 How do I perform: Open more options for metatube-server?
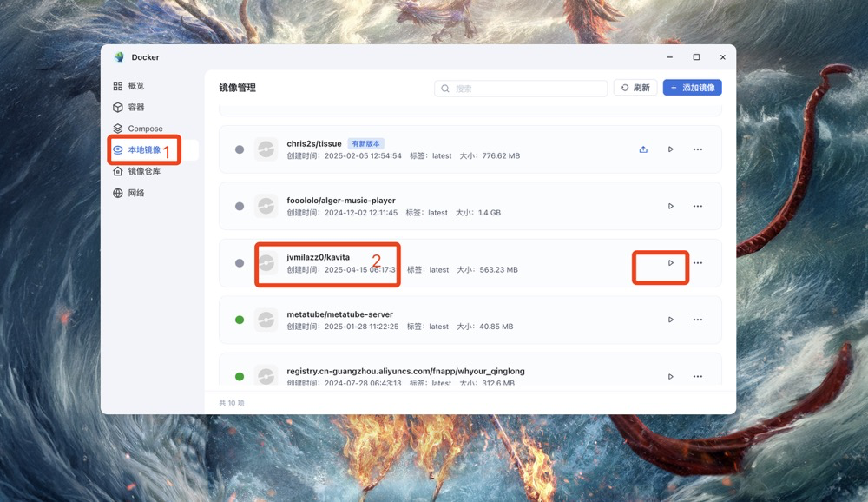coord(698,320)
